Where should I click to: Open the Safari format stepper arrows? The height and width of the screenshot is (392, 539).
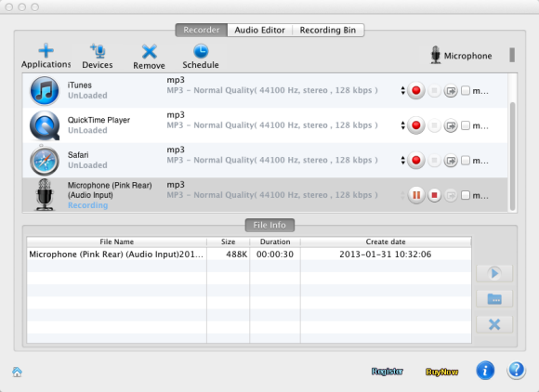point(403,161)
